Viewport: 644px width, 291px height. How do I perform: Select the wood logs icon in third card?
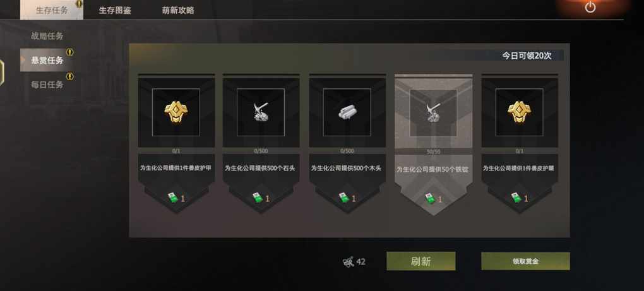[347, 112]
